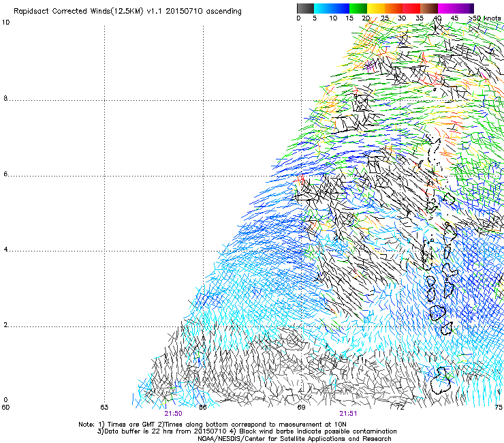The height and width of the screenshot is (443, 504).
Task: Click the dark purple 45-50 knots legend swatch
Action: coord(464,8)
